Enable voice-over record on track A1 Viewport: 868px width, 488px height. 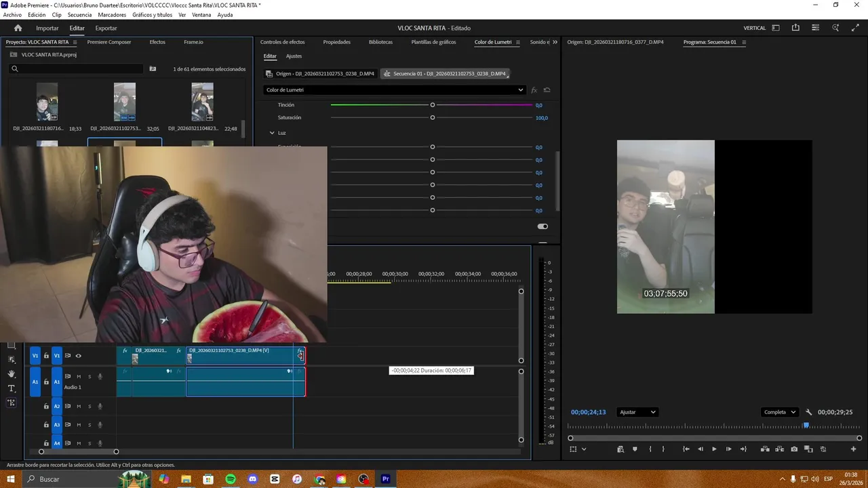pyautogui.click(x=100, y=377)
